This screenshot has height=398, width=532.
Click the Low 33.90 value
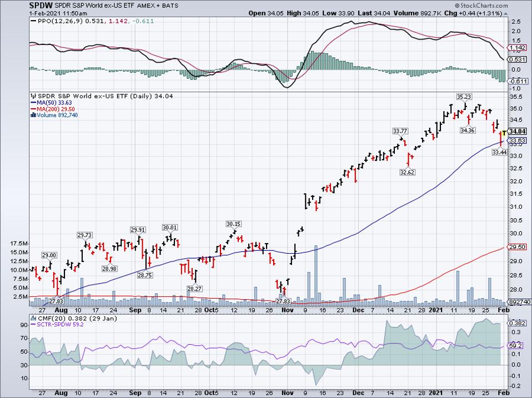337,13
